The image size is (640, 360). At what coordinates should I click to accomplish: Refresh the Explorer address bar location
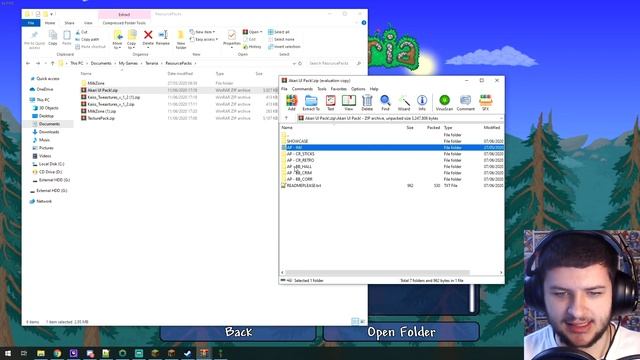pos(300,63)
